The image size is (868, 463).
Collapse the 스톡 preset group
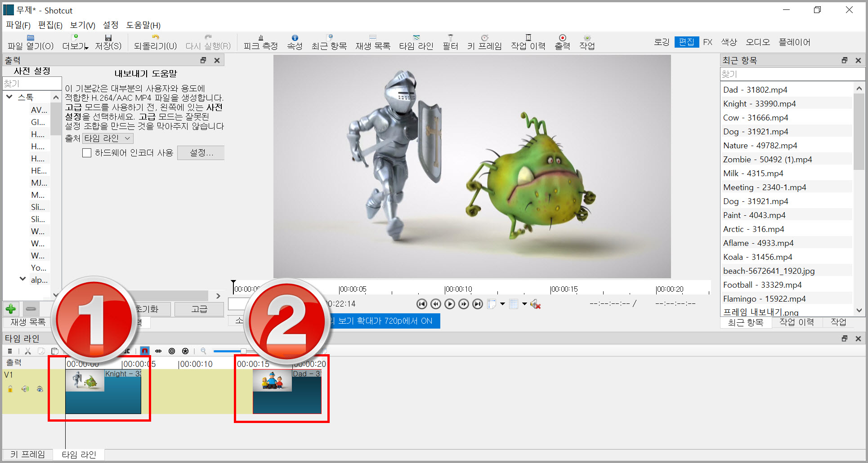pos(9,97)
